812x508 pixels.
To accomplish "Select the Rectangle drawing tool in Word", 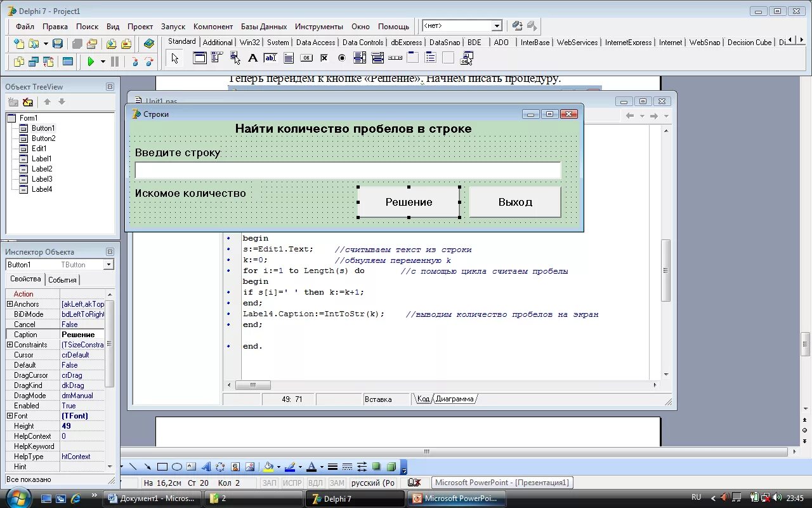I will point(162,467).
